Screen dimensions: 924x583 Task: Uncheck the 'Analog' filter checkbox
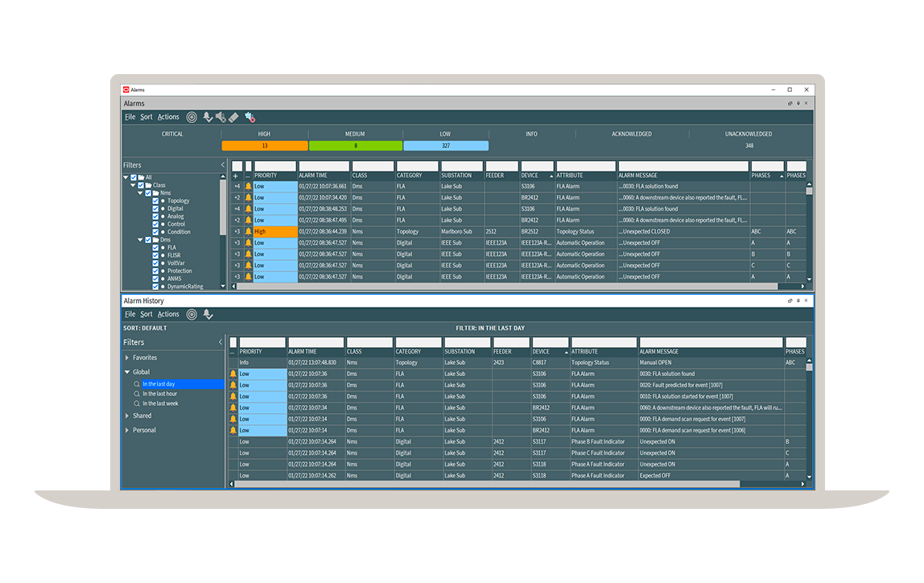coord(155,217)
